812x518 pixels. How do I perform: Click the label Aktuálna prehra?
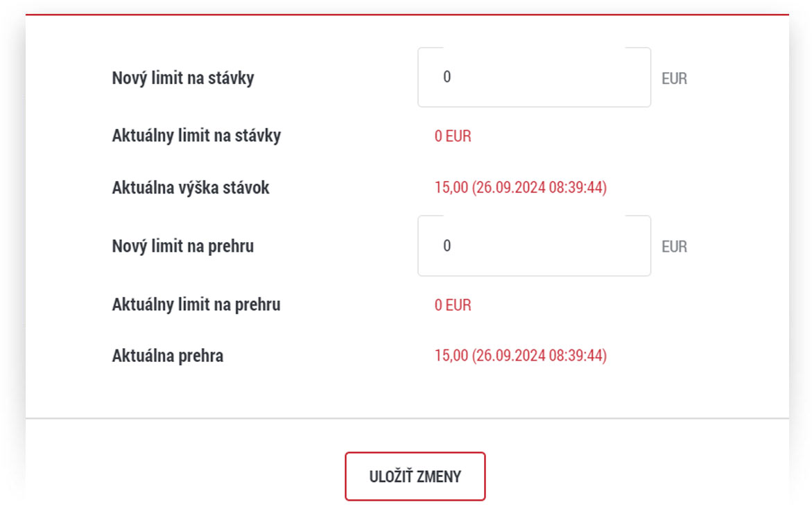pos(166,355)
